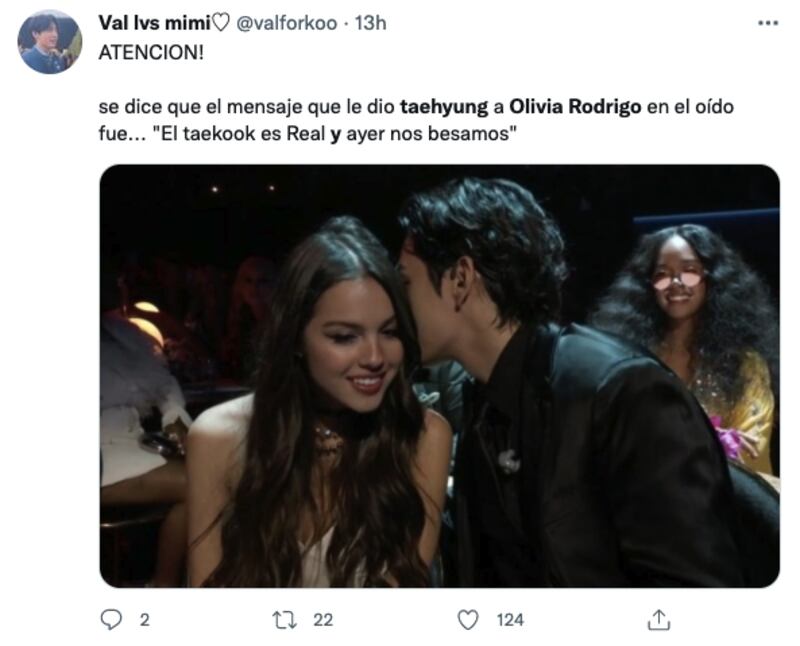
Task: Click the share upload icon
Action: [x=657, y=620]
